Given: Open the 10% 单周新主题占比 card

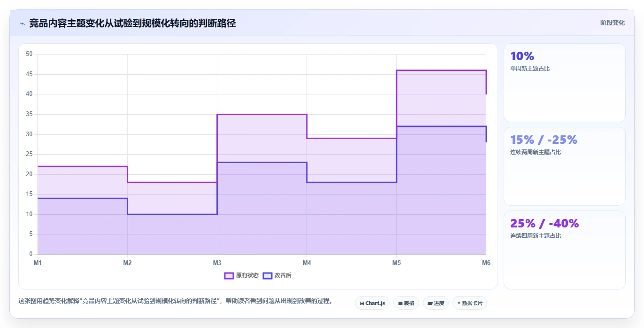Looking at the screenshot, I should [564, 83].
